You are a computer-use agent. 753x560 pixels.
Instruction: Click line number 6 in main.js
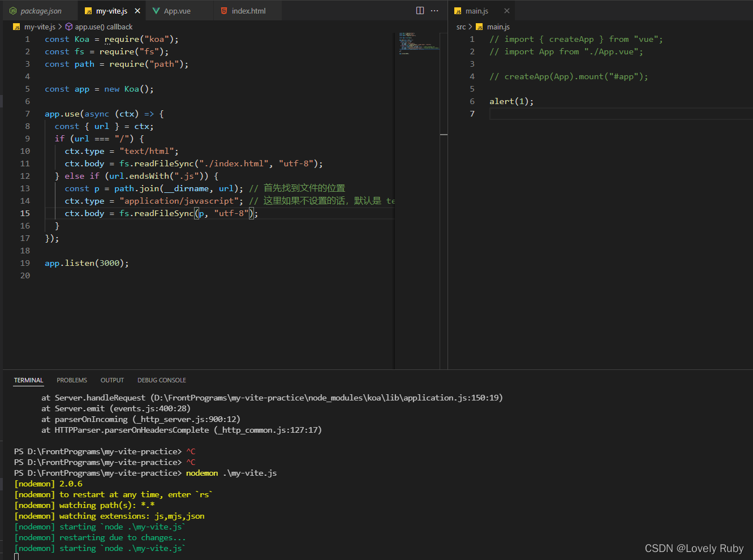point(472,101)
